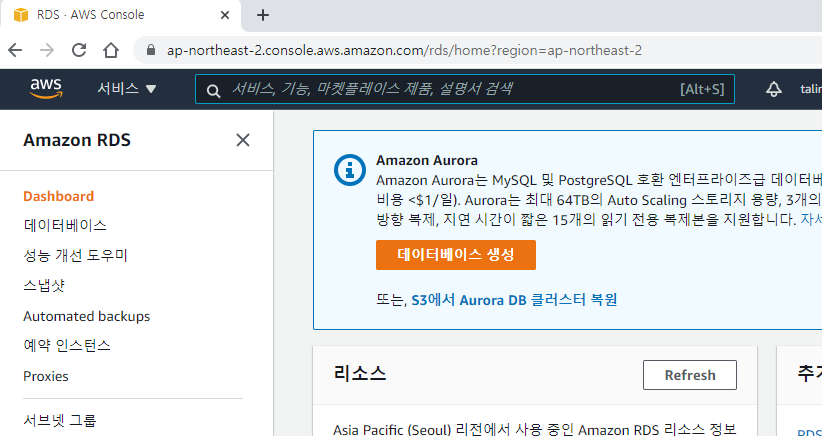
Task: Click the Refresh button in 리소스
Action: [x=690, y=375]
